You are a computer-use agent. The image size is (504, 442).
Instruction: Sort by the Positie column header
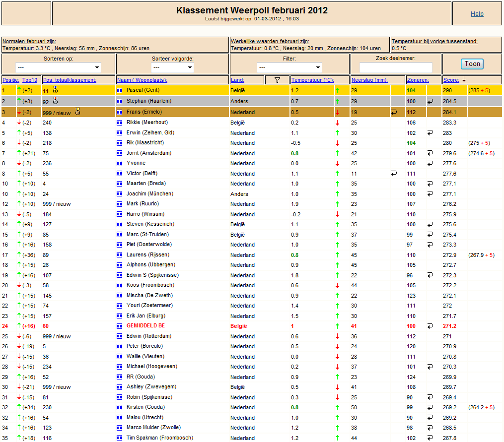pyautogui.click(x=11, y=80)
